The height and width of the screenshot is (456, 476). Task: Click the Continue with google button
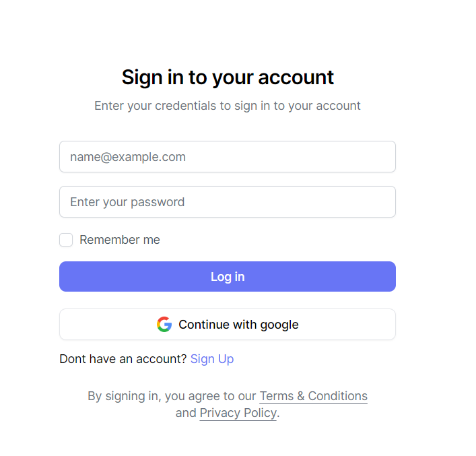click(x=227, y=325)
